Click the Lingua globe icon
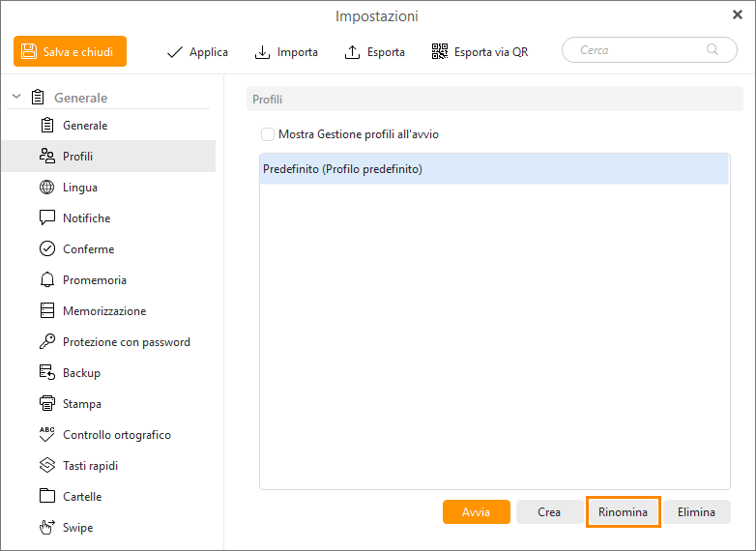The width and height of the screenshot is (756, 551). (46, 188)
